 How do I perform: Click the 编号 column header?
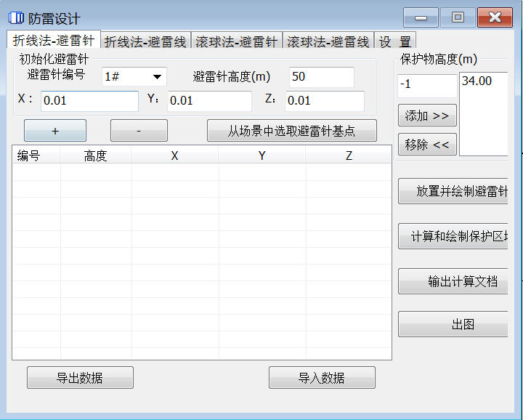[36, 155]
